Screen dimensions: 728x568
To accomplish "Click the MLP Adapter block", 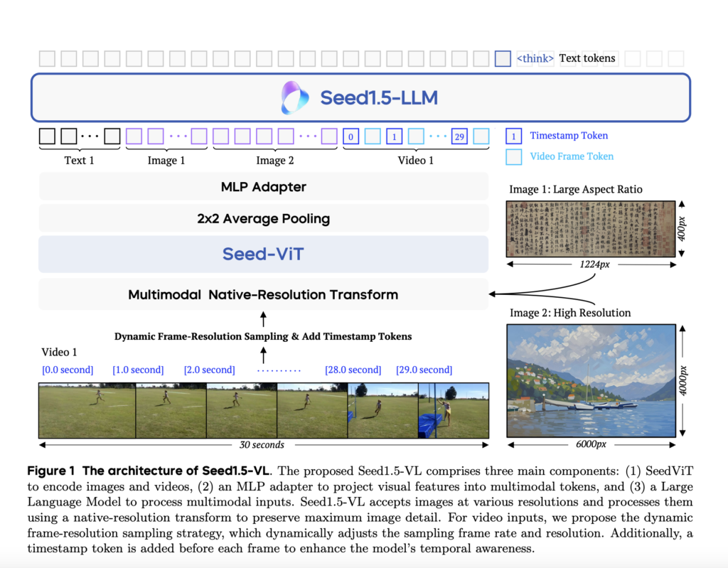I will click(263, 186).
